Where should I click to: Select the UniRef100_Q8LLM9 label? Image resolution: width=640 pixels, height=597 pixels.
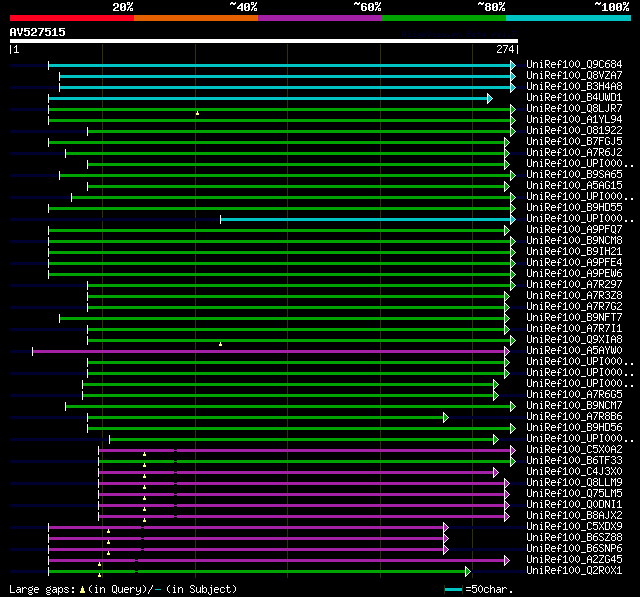574,483
